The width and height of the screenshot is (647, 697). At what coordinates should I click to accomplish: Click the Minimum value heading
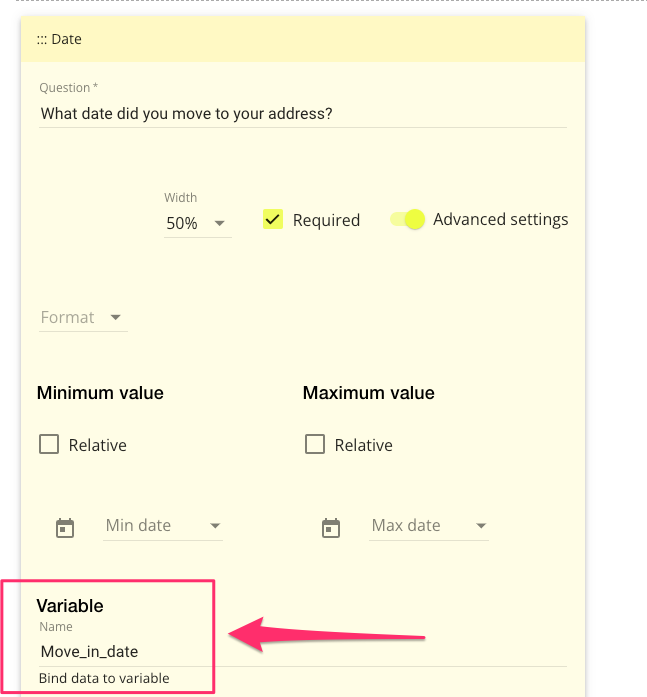100,393
